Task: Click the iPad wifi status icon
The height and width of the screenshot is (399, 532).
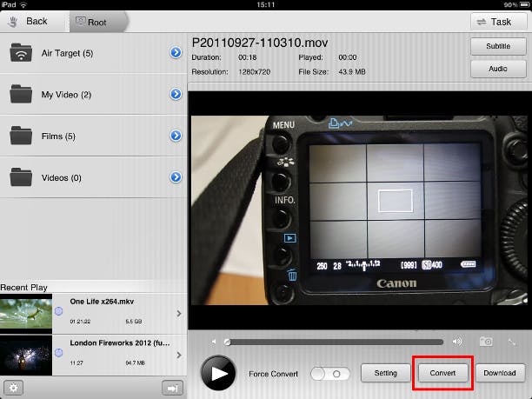Action: [23, 4]
